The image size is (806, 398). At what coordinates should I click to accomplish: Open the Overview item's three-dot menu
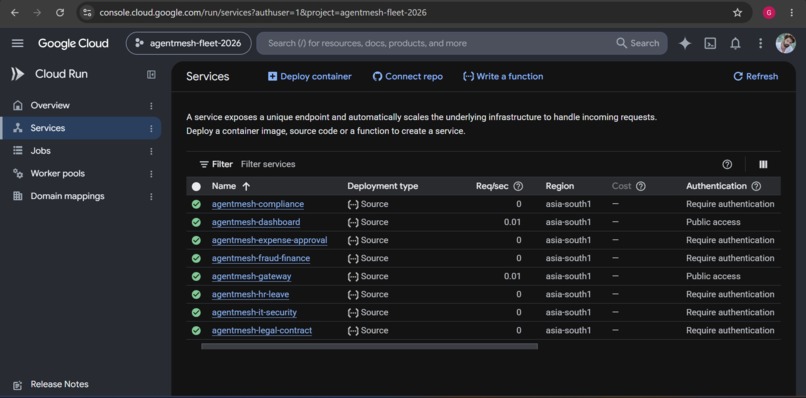click(x=151, y=106)
